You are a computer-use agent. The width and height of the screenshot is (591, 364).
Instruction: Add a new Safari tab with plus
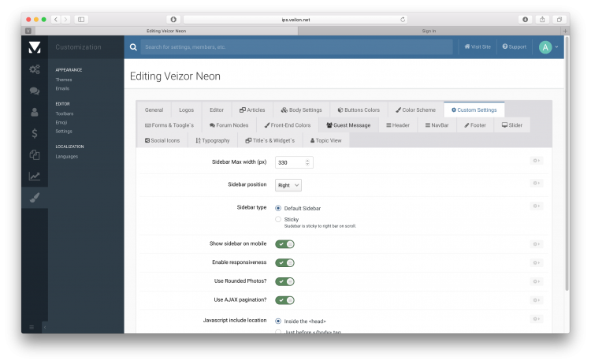[565, 31]
